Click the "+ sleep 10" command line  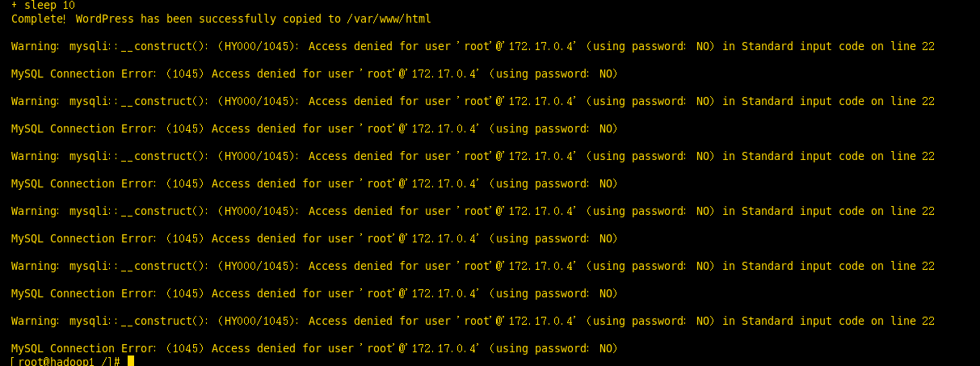(x=44, y=5)
